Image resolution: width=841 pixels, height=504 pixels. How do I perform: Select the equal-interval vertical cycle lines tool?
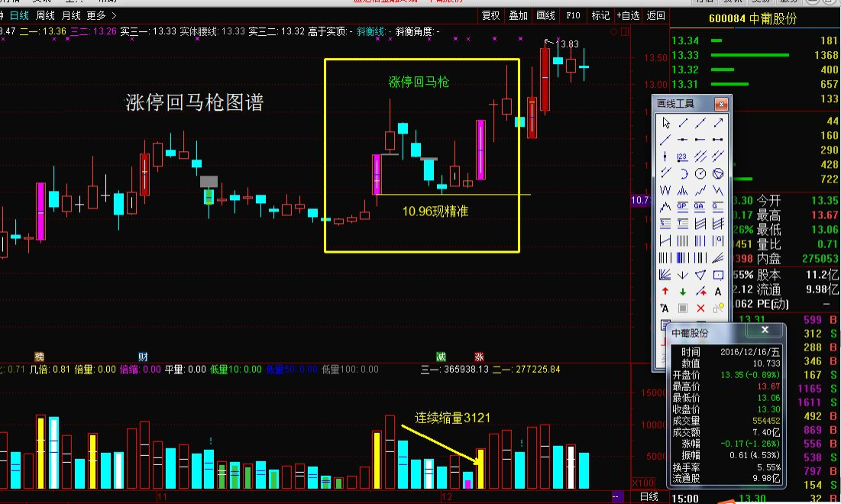click(683, 241)
